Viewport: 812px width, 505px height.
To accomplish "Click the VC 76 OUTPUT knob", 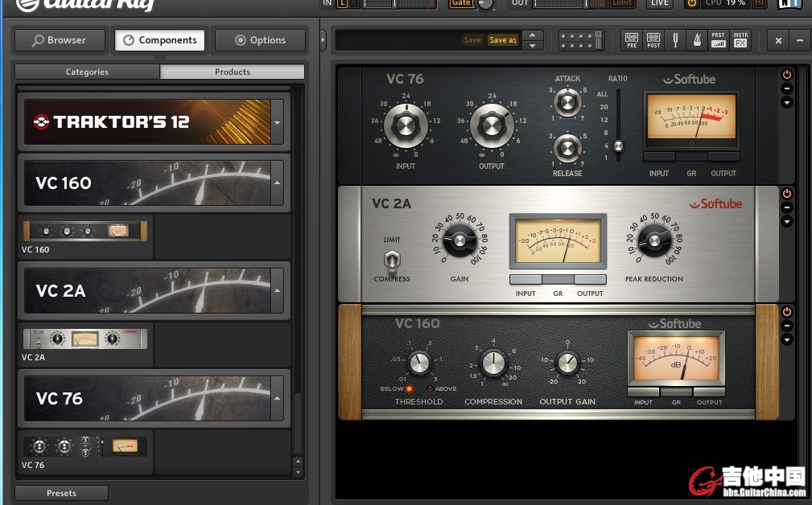I will pyautogui.click(x=492, y=125).
